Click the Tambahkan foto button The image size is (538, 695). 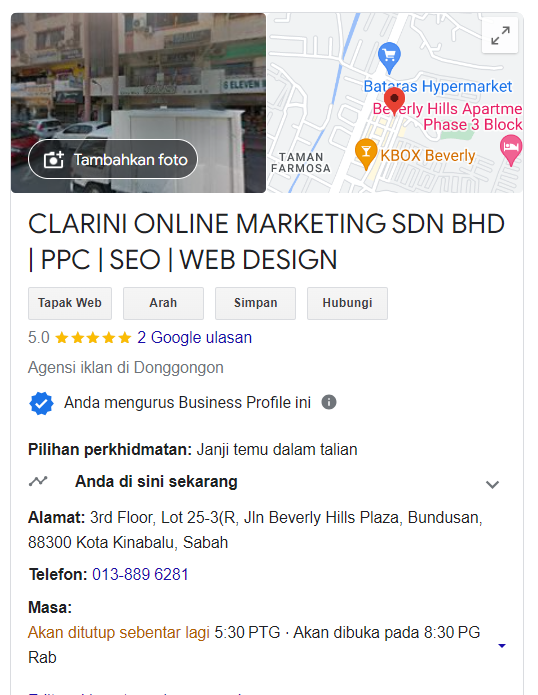[113, 159]
